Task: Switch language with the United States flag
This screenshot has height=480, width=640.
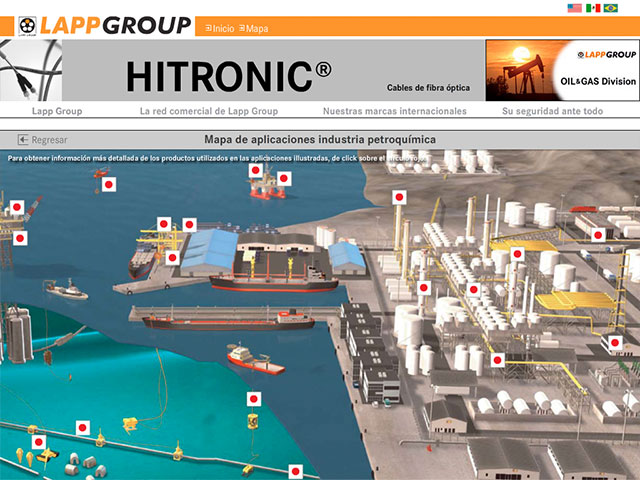Action: [574, 8]
